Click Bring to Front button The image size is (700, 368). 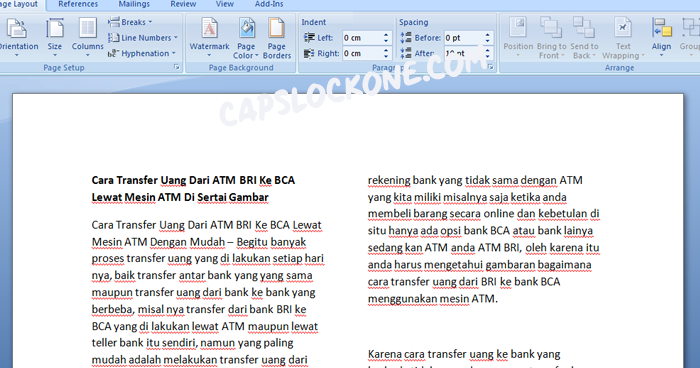pyautogui.click(x=551, y=38)
